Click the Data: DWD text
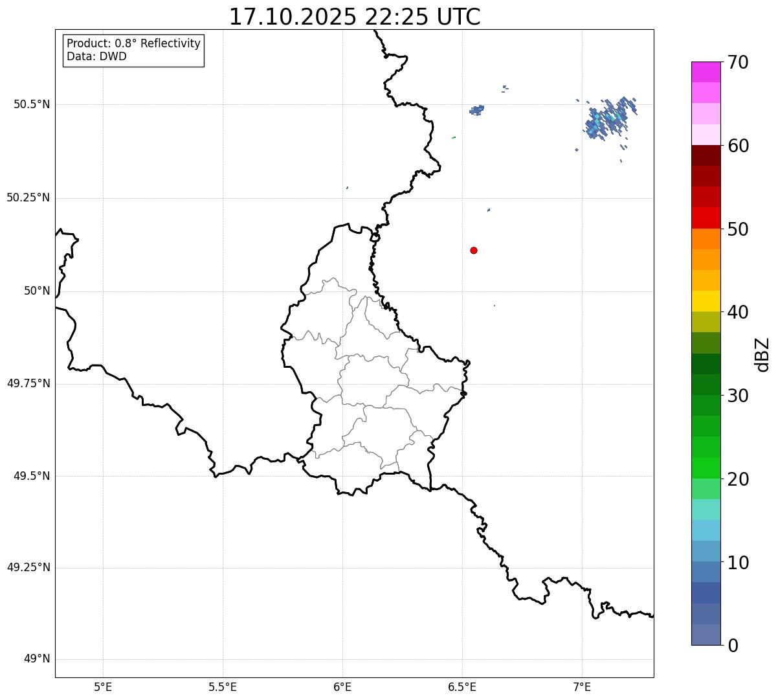 (96, 56)
